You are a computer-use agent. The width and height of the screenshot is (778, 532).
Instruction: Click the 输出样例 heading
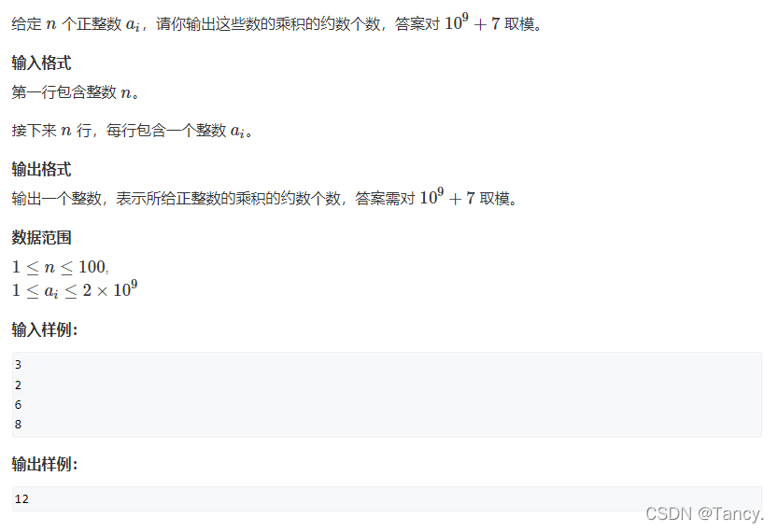click(45, 464)
